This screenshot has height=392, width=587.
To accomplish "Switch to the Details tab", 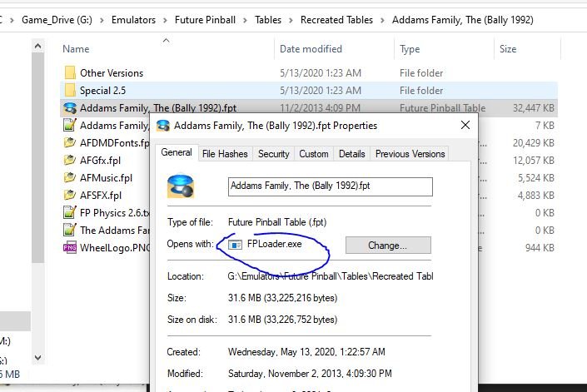I will (352, 154).
